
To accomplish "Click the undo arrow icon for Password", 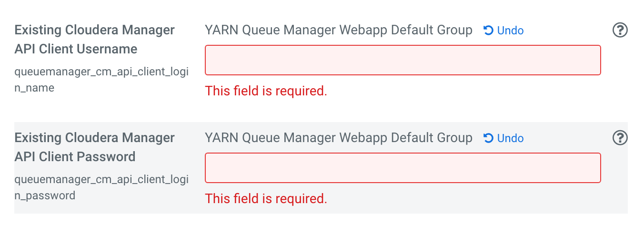I will pos(488,138).
